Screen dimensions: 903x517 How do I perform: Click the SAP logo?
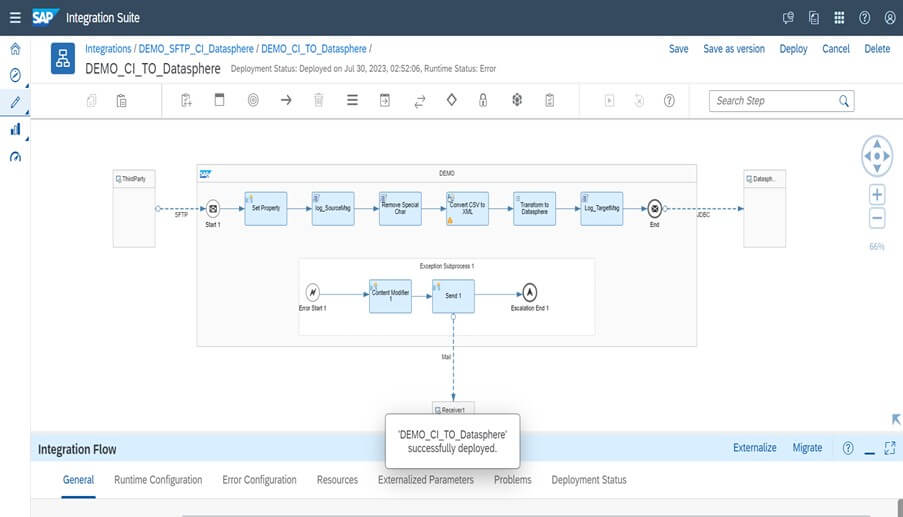click(x=45, y=17)
